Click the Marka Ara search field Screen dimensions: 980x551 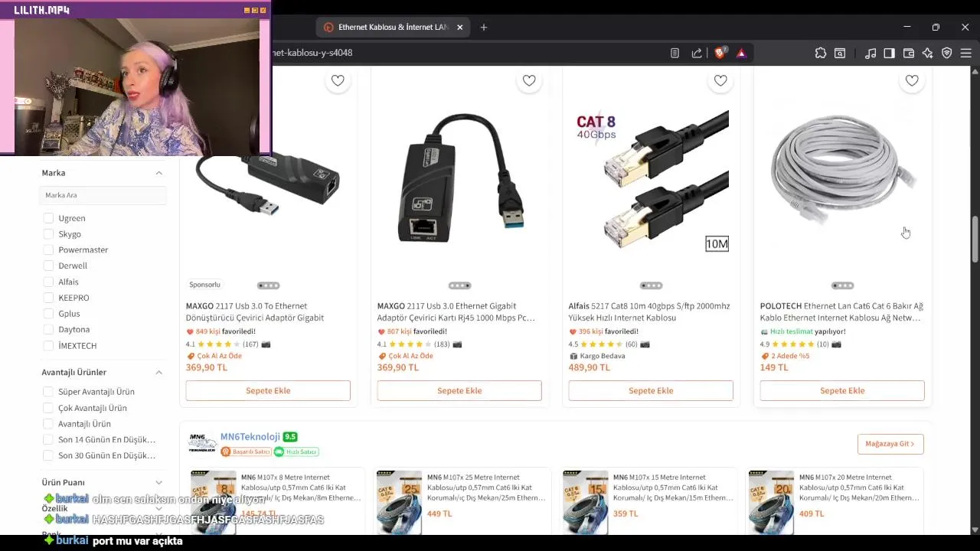pos(103,195)
